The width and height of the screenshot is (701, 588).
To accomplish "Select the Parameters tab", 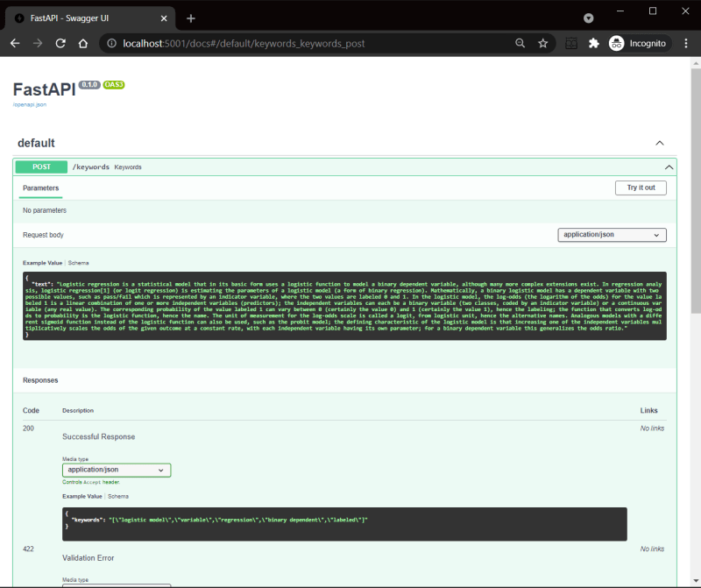I will [x=40, y=188].
